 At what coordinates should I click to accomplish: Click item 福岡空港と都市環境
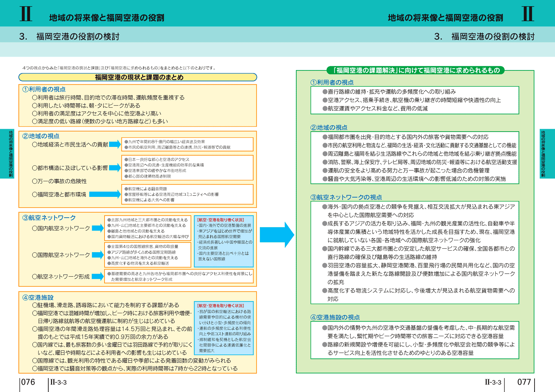pos(59,194)
